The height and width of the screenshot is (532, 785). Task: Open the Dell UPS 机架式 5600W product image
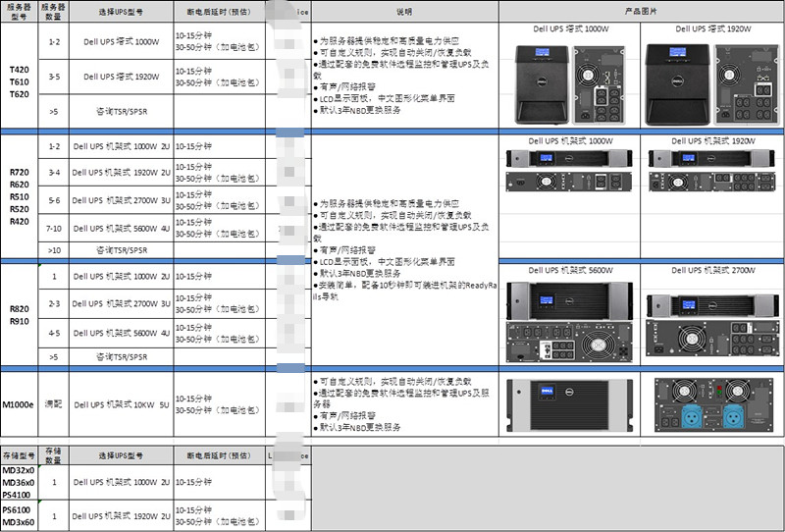coord(569,322)
